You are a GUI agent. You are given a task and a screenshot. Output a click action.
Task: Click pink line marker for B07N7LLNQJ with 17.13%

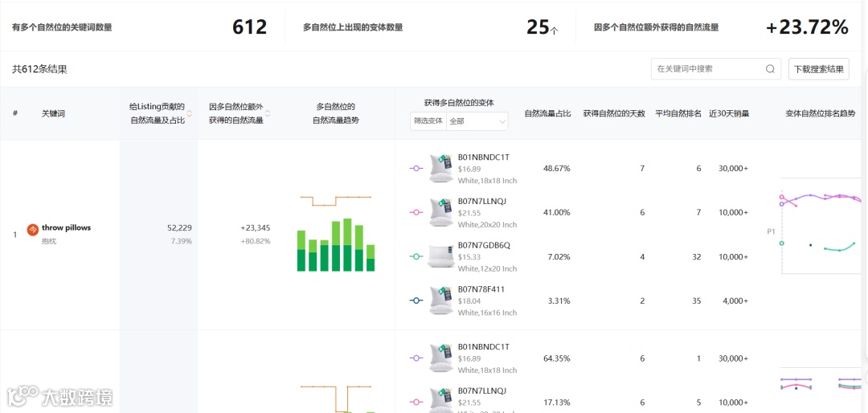click(x=416, y=402)
